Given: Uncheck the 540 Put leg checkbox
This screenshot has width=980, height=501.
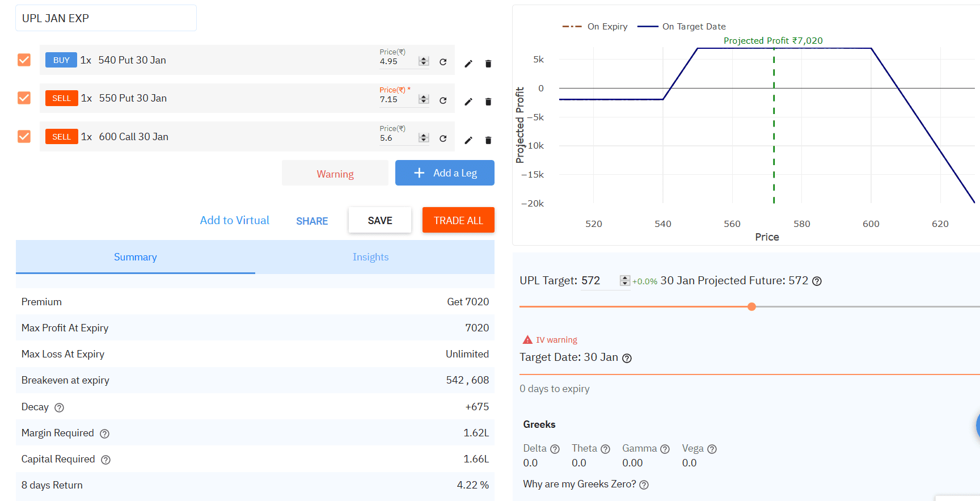Looking at the screenshot, I should tap(24, 60).
